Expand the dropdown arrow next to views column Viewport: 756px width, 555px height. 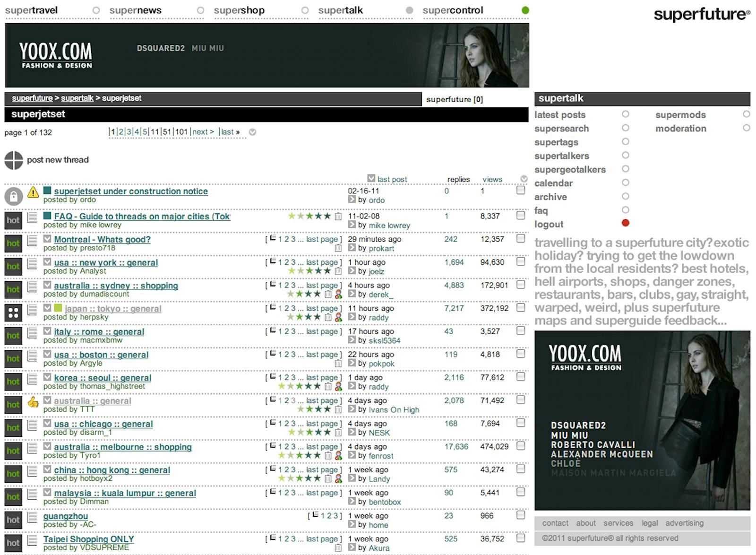(524, 179)
